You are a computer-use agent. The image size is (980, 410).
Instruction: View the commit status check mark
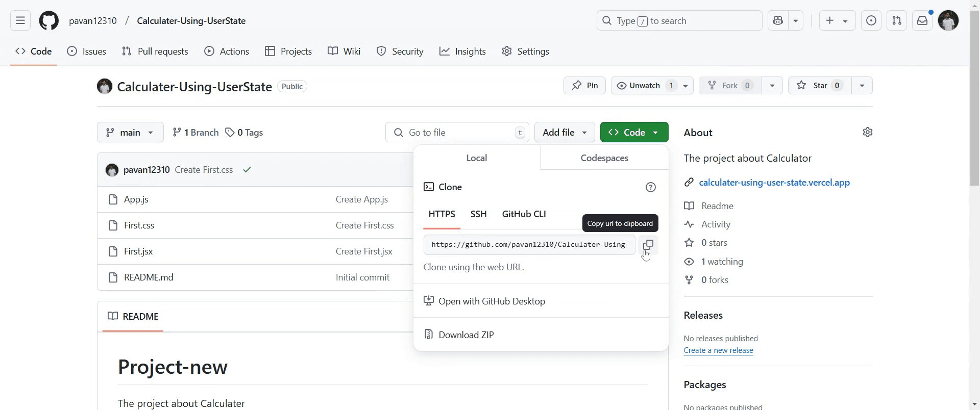click(x=247, y=170)
